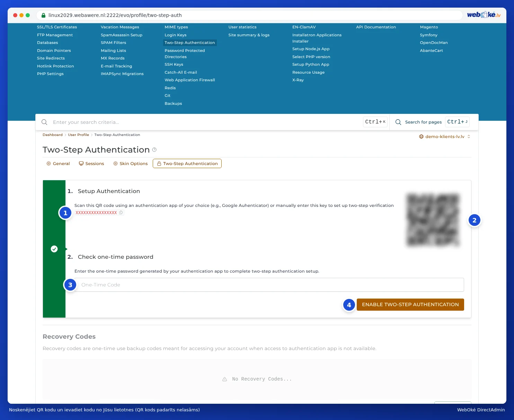Viewport: 514px width, 420px height.
Task: Click the help icon beside the page title
Action: (154, 150)
